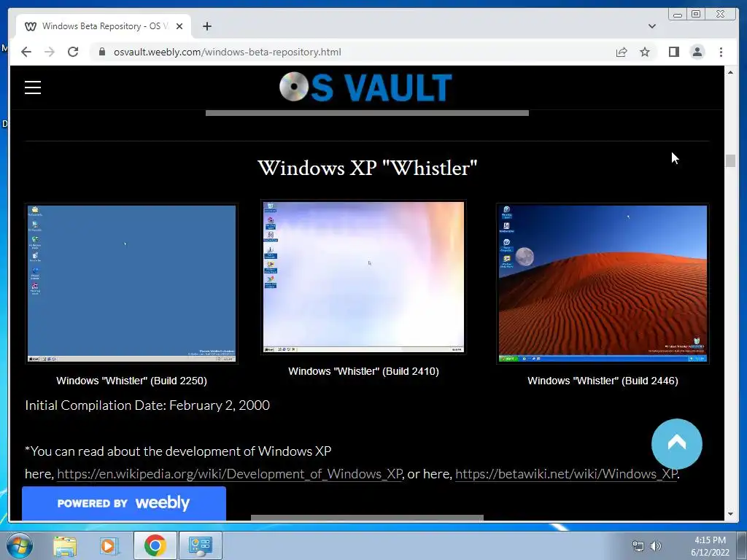
Task: Open the network tray icon
Action: tap(638, 546)
